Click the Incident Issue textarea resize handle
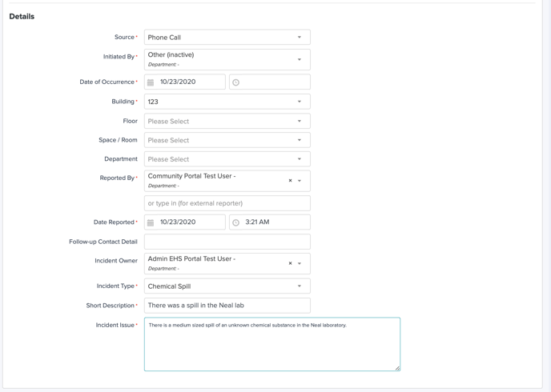 point(397,368)
